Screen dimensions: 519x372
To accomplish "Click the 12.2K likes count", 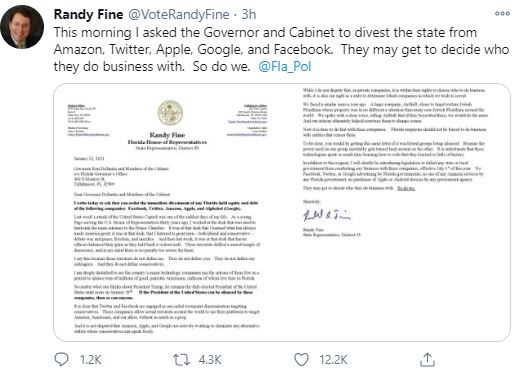I will [x=333, y=360].
